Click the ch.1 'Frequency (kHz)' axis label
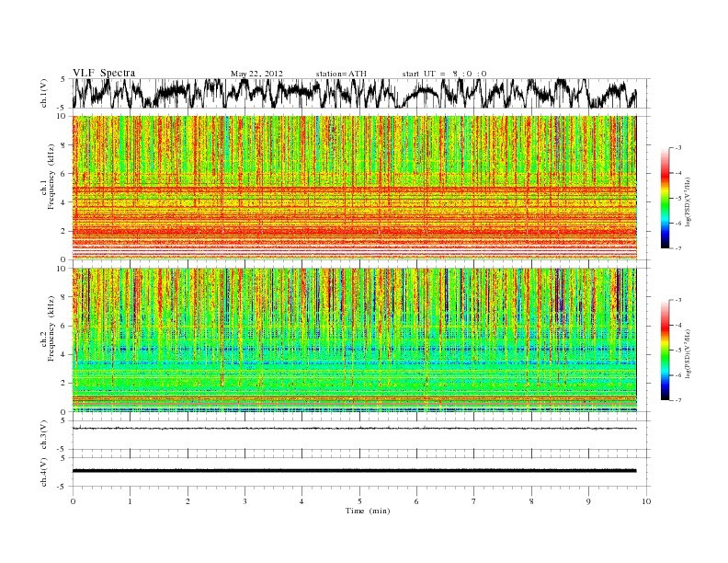 [x=51, y=178]
